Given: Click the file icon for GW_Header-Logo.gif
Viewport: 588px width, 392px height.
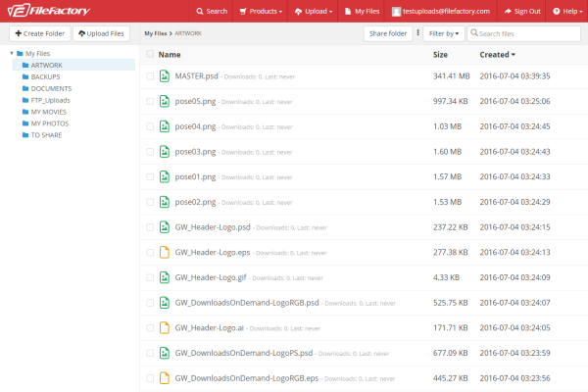Looking at the screenshot, I should point(165,277).
